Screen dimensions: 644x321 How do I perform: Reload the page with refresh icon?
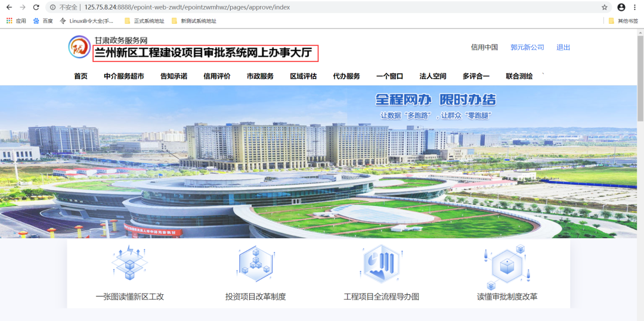point(36,7)
